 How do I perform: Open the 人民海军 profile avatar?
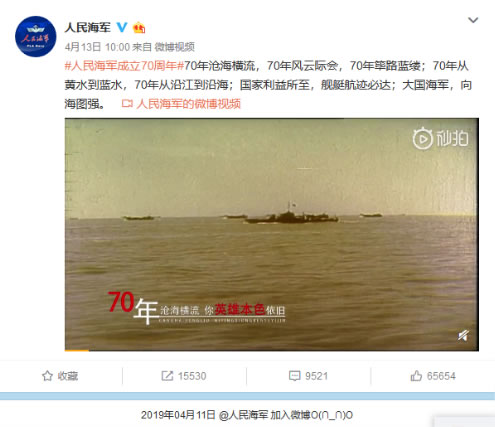(36, 37)
